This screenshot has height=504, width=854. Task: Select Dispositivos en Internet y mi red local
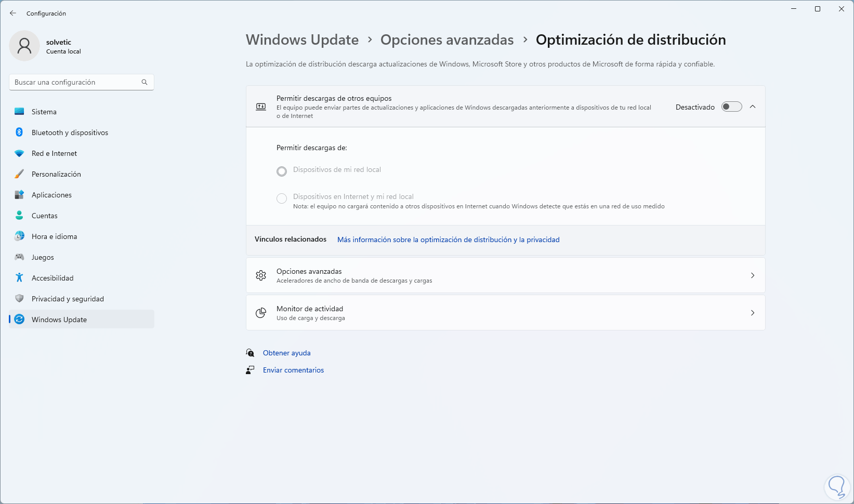[282, 198]
